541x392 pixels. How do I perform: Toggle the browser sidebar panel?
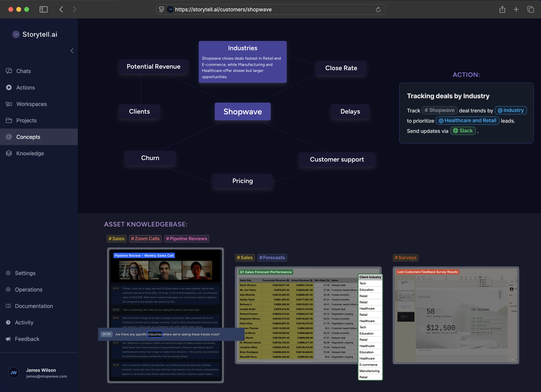pos(43,9)
